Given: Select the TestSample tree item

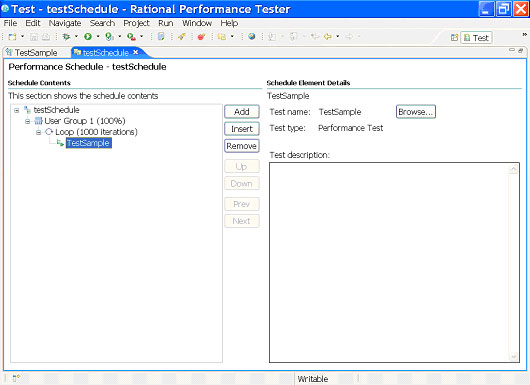Looking at the screenshot, I should pyautogui.click(x=89, y=143).
